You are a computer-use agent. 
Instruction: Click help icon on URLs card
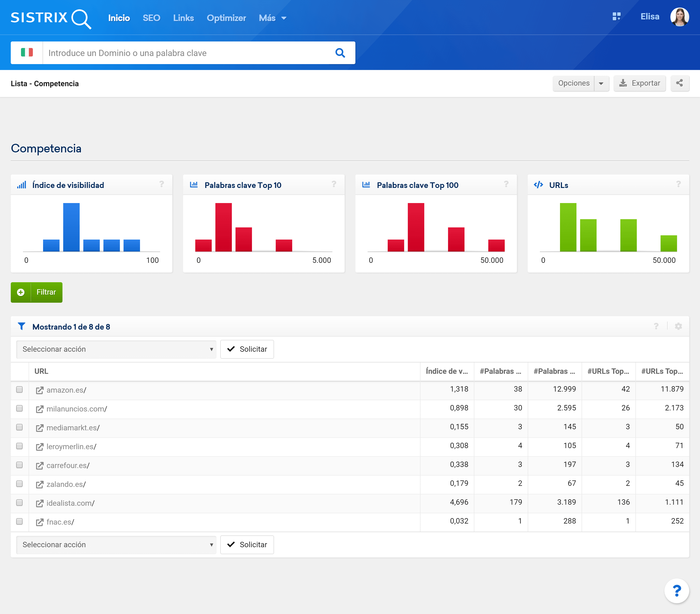coord(678,184)
